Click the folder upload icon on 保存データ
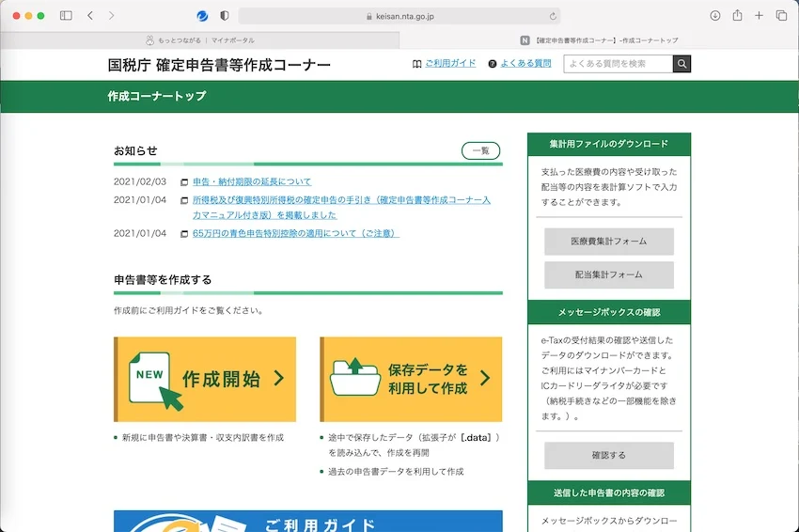Screen dimensions: 799x532 (355, 377)
